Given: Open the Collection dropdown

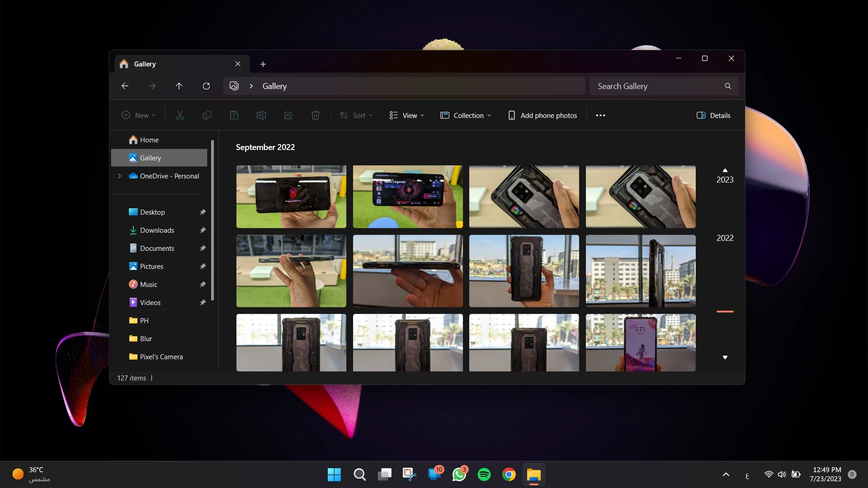Looking at the screenshot, I should [466, 116].
